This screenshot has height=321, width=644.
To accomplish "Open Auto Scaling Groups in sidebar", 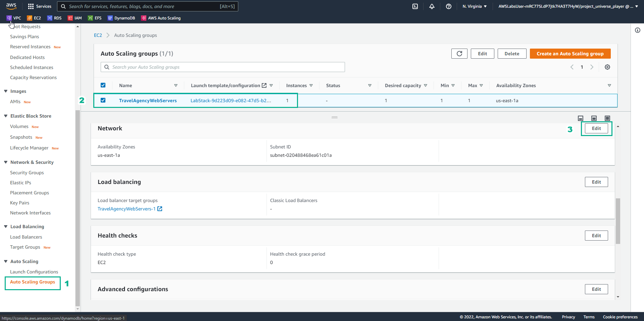I will pyautogui.click(x=33, y=282).
